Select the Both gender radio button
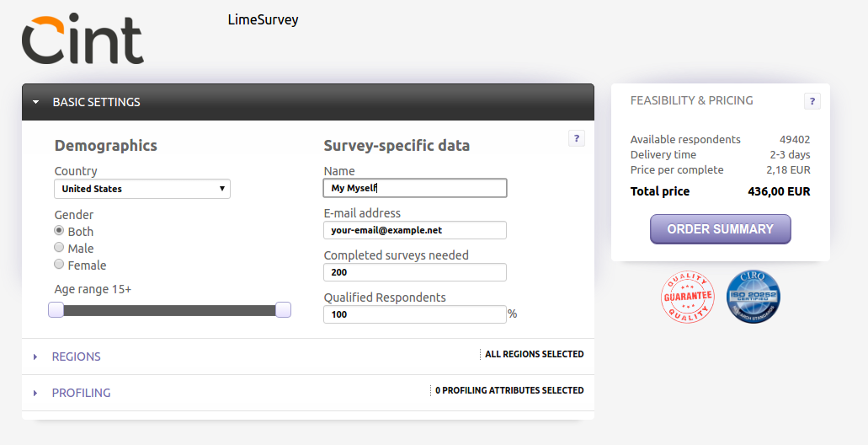Screen dimensions: 868x445 point(59,231)
